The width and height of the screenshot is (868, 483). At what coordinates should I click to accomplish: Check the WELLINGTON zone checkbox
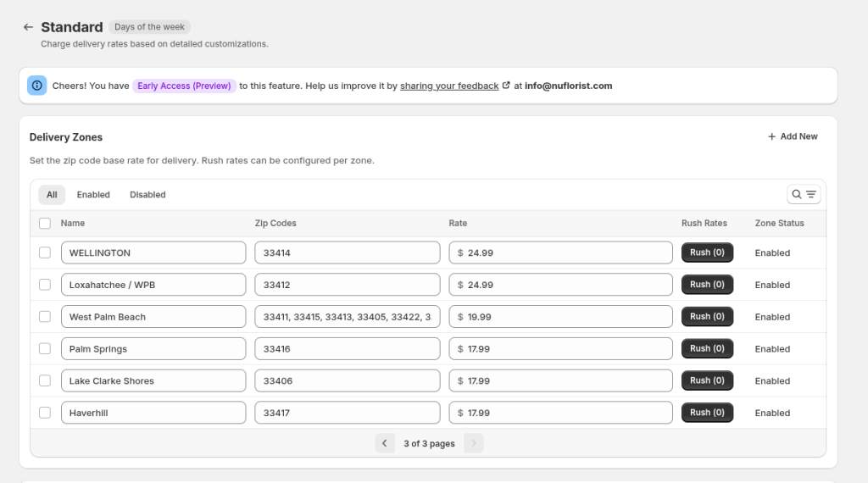45,253
